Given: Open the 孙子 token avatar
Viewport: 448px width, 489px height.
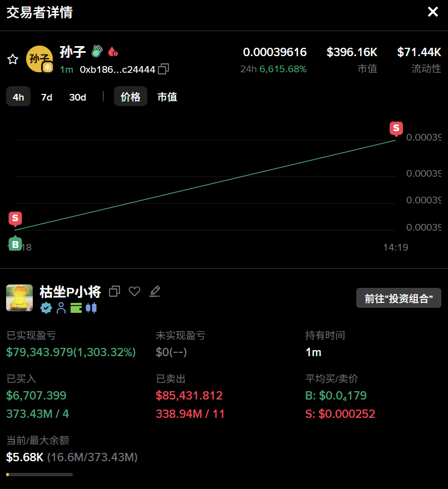Looking at the screenshot, I should click(x=39, y=59).
